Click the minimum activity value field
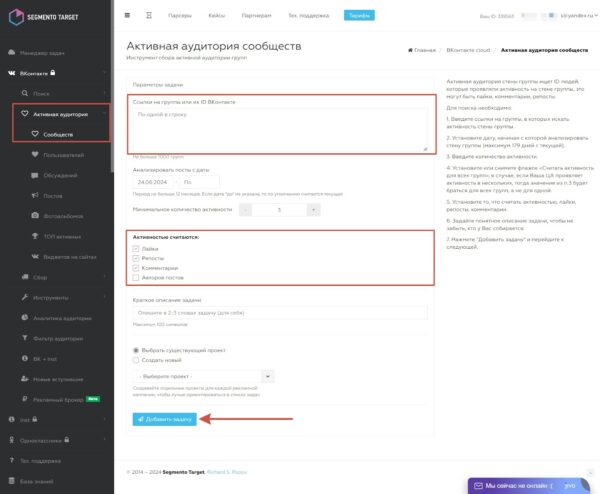600x494 pixels. pos(279,210)
